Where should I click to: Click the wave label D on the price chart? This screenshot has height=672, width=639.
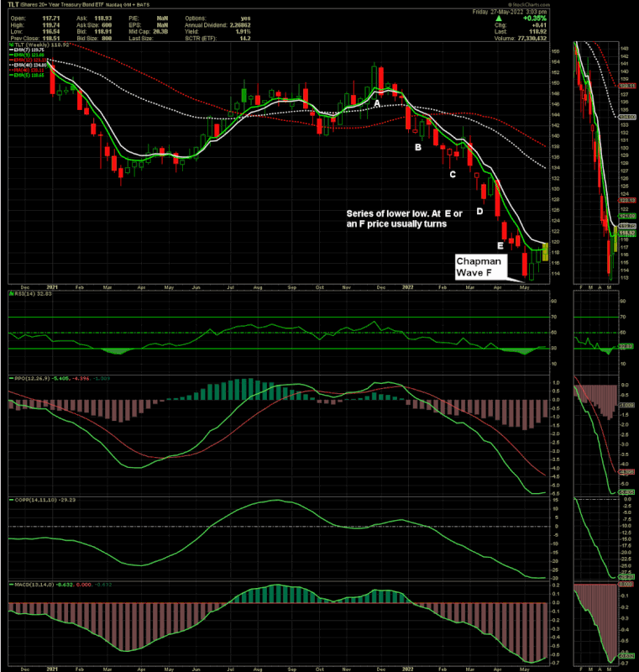pos(479,212)
